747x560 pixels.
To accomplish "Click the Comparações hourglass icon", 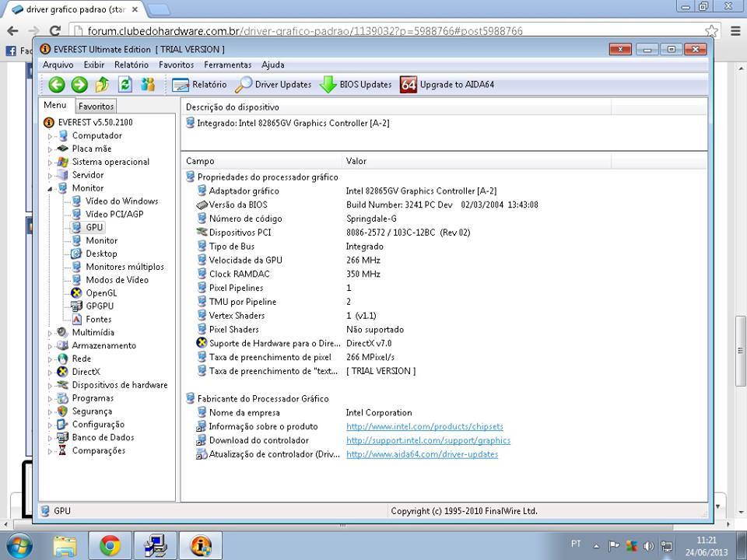I will (62, 450).
